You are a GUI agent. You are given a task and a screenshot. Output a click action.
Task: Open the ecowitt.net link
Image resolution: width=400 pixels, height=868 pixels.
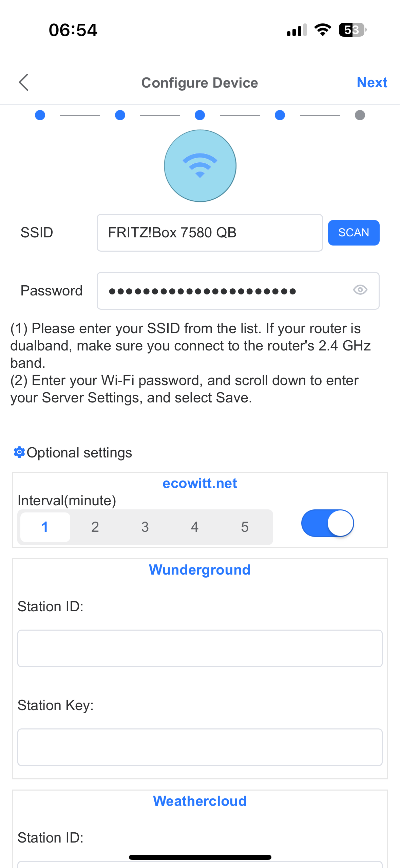click(x=200, y=483)
